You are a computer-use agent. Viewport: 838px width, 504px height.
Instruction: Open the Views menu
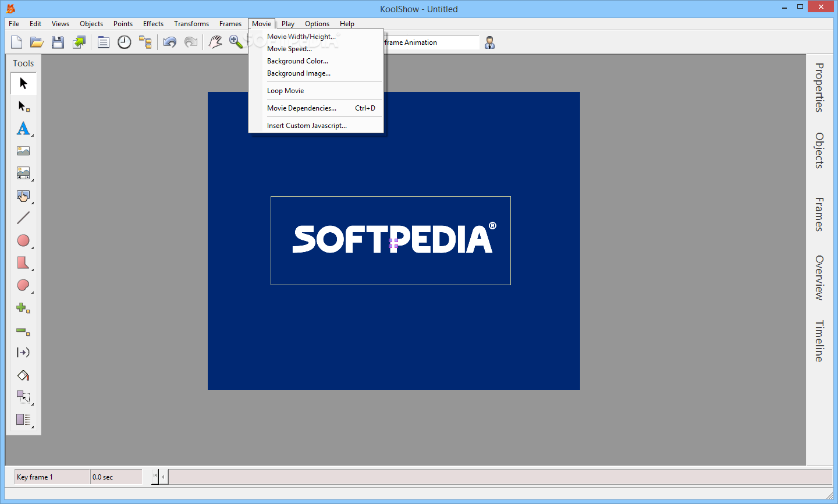click(61, 24)
